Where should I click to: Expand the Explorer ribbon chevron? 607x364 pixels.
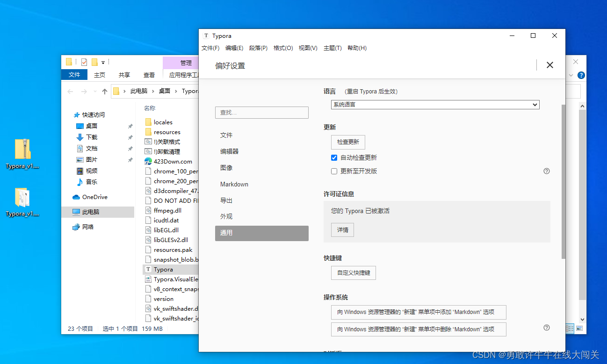click(571, 75)
